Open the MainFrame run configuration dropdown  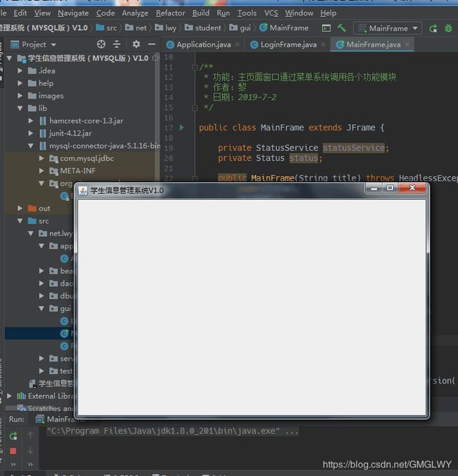(x=388, y=28)
